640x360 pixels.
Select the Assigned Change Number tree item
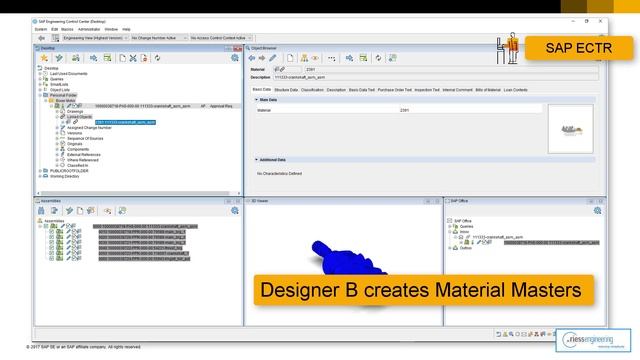pos(89,128)
